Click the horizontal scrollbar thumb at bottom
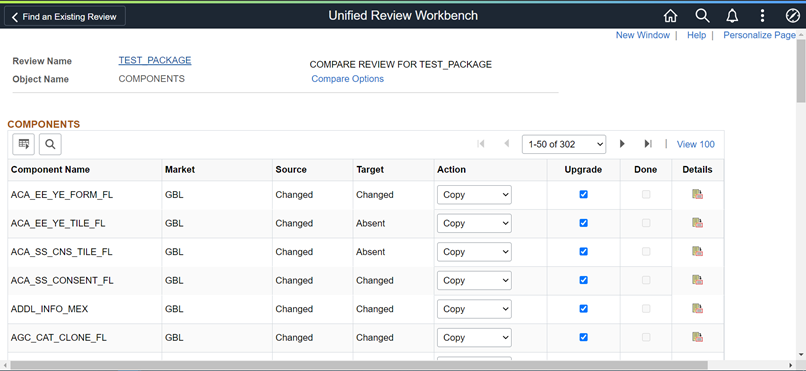806x371 pixels. tap(359, 365)
